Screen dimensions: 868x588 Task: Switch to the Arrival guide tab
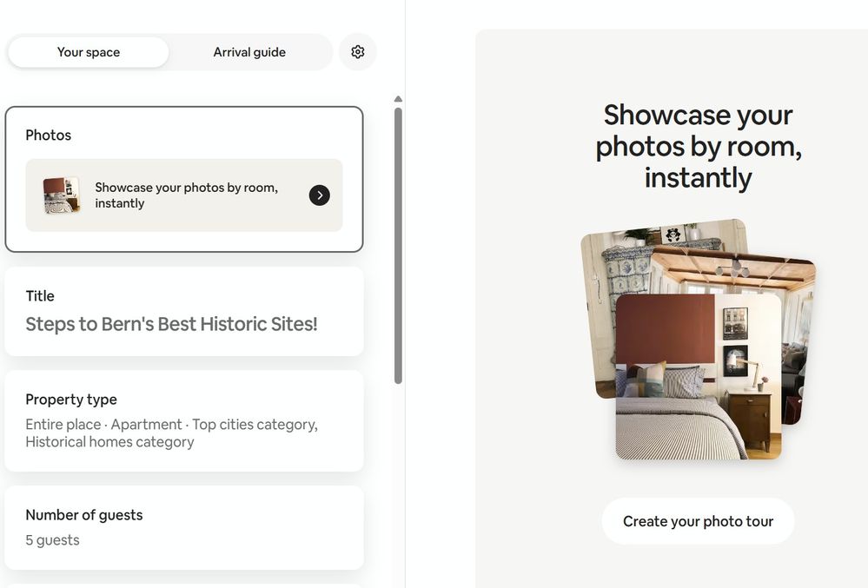pos(249,52)
